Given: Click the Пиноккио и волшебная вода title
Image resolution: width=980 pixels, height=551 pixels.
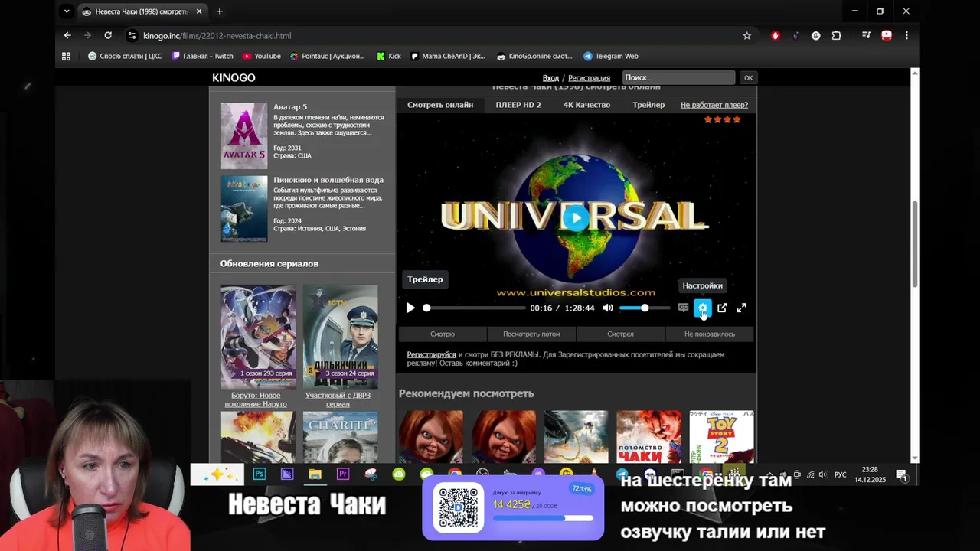Looking at the screenshot, I should [x=328, y=180].
